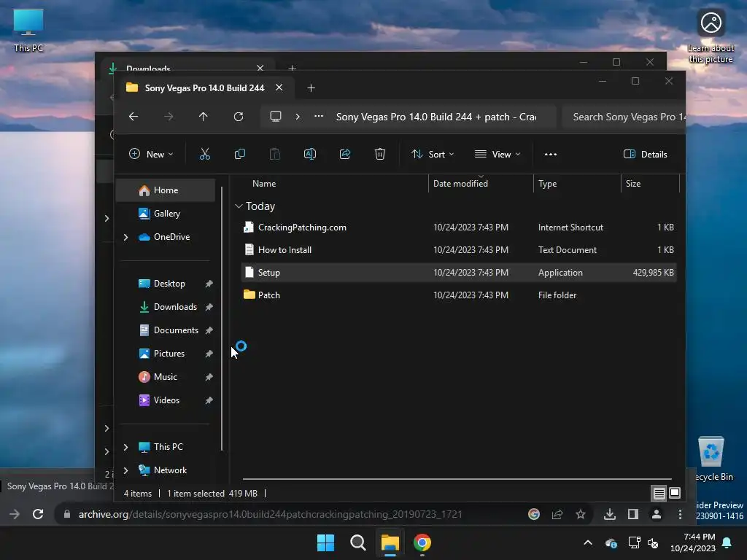The height and width of the screenshot is (560, 747).
Task: Open Desktop quick access folder
Action: tap(166, 284)
